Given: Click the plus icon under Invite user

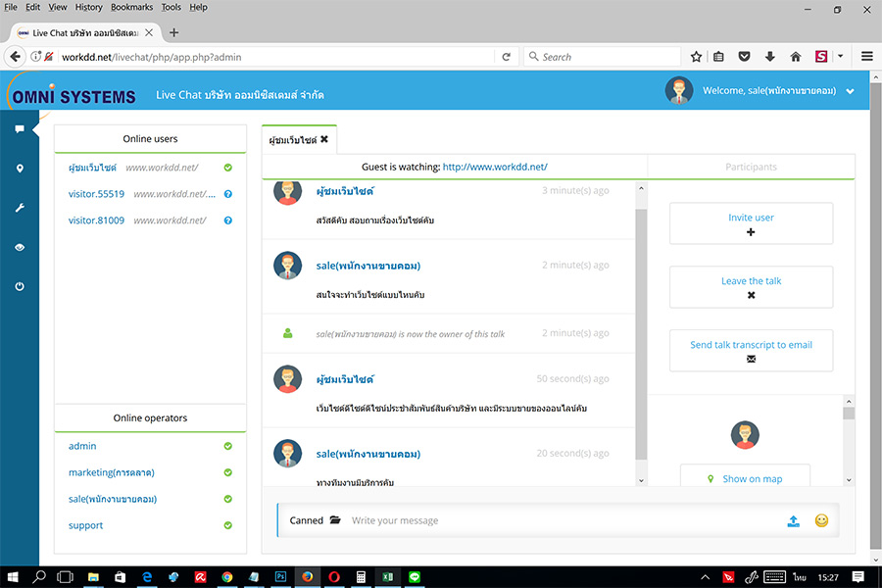Looking at the screenshot, I should click(751, 232).
